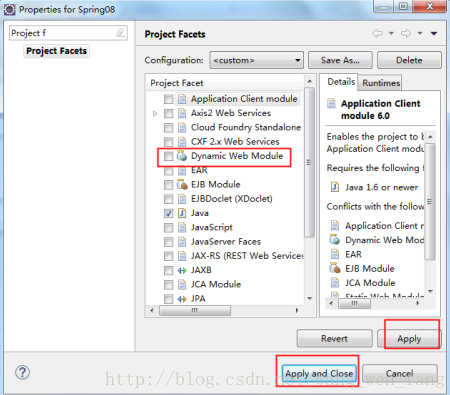Click the Eclipse icon in the title bar
Screen dimensions: 450x395
click(9, 10)
